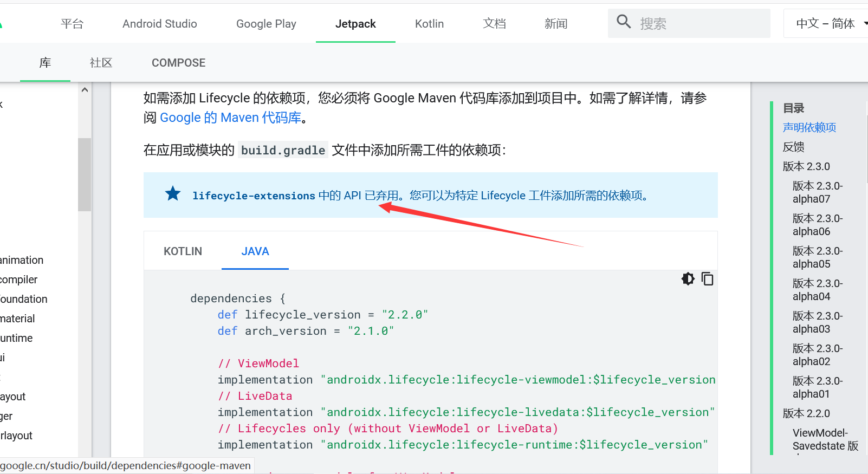Switch to the COMPOSE sub-tab
The height and width of the screenshot is (474, 868).
(179, 63)
